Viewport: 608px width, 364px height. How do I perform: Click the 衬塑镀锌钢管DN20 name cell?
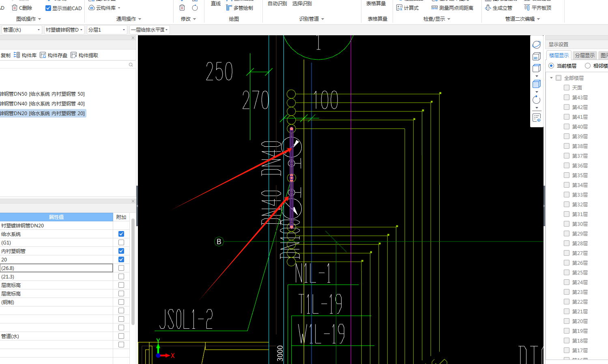pos(56,225)
